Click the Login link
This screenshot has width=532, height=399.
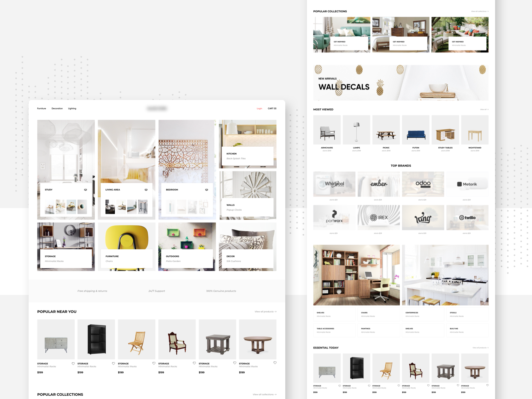pos(259,108)
